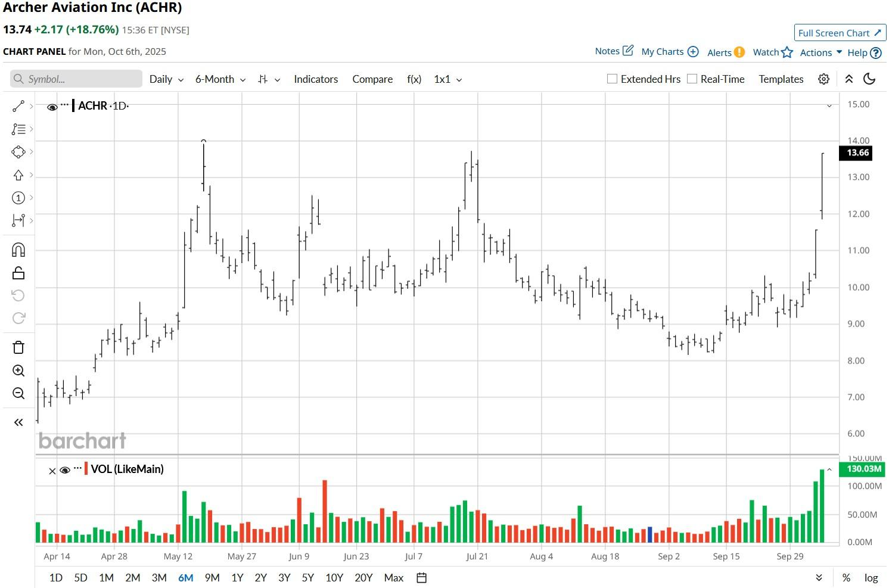The width and height of the screenshot is (889, 588).
Task: Open the Daily interval dropdown
Action: 166,79
